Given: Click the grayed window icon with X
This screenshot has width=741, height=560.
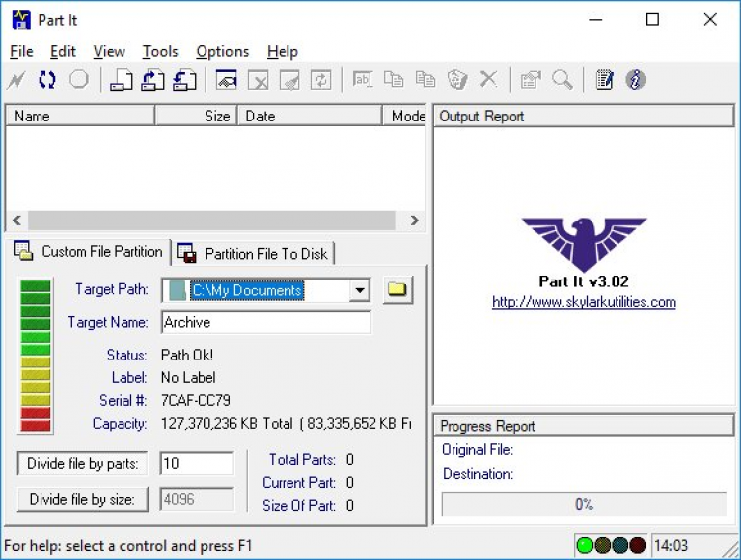Looking at the screenshot, I should (258, 80).
